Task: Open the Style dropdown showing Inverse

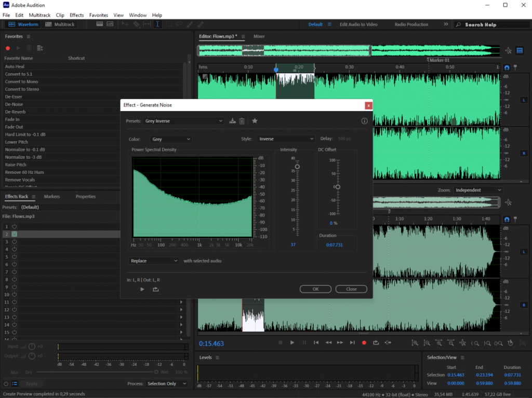Action: (286, 139)
